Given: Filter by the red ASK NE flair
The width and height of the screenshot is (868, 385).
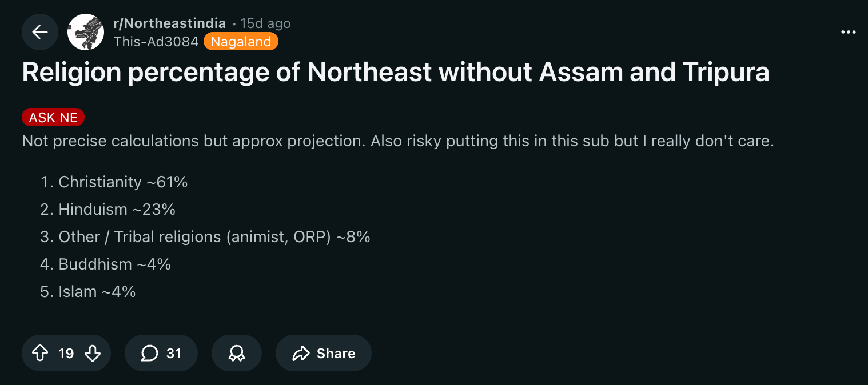Looking at the screenshot, I should [x=53, y=118].
